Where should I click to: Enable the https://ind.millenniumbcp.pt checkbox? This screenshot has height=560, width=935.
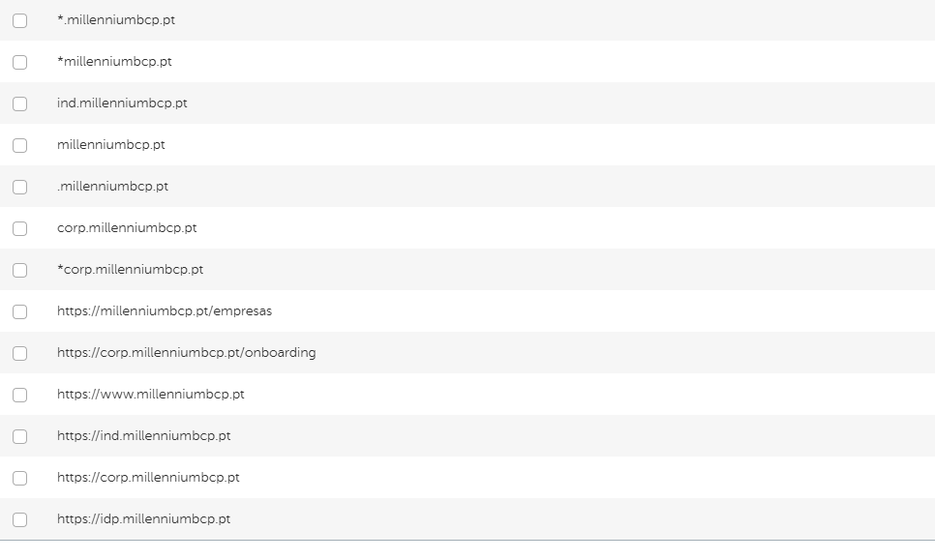click(19, 436)
